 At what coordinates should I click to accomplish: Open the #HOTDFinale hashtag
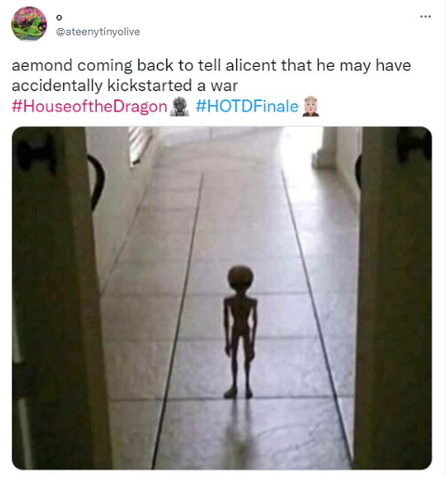point(246,106)
